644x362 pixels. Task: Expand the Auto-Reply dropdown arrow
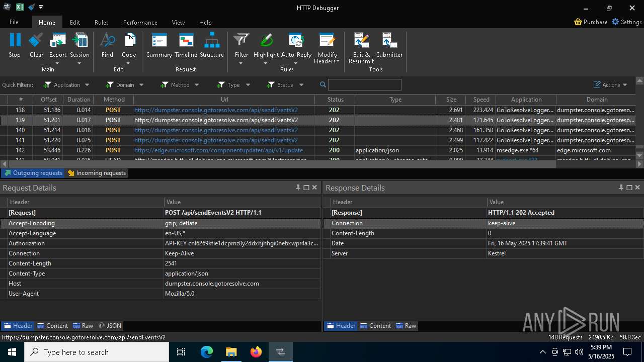tap(296, 63)
